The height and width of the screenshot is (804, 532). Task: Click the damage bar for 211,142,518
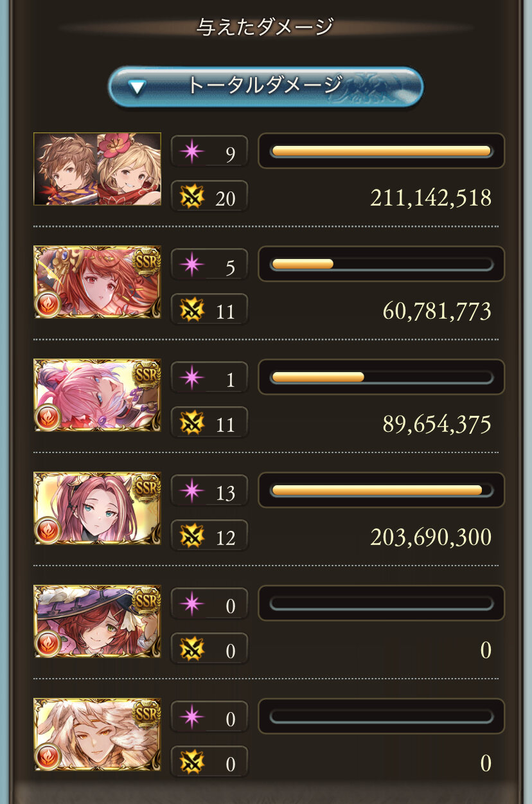click(x=381, y=151)
